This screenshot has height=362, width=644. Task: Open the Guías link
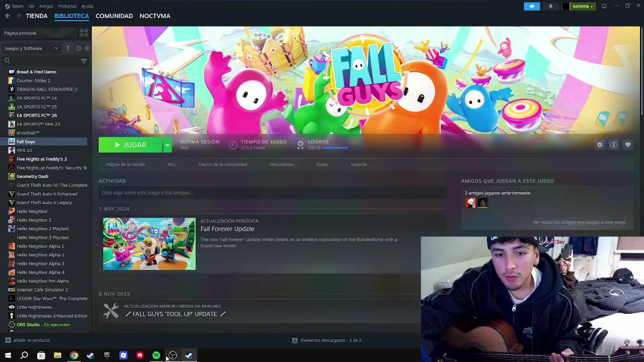tap(322, 164)
